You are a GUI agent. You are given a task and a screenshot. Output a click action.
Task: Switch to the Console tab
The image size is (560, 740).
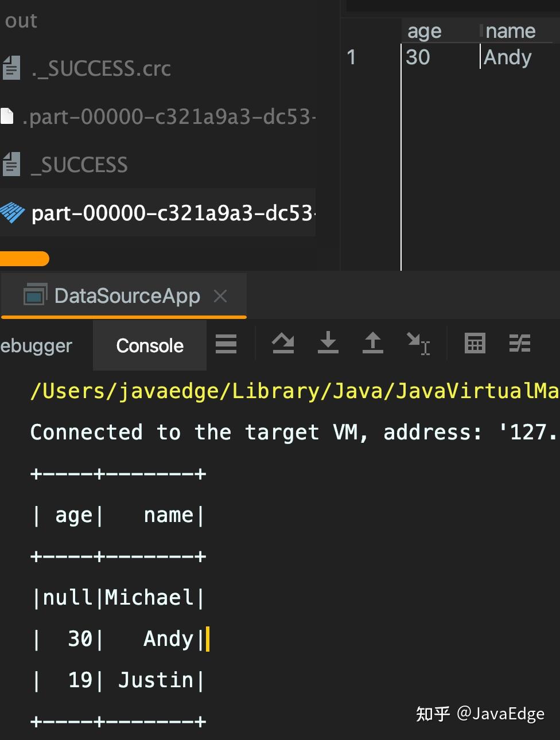pyautogui.click(x=149, y=345)
